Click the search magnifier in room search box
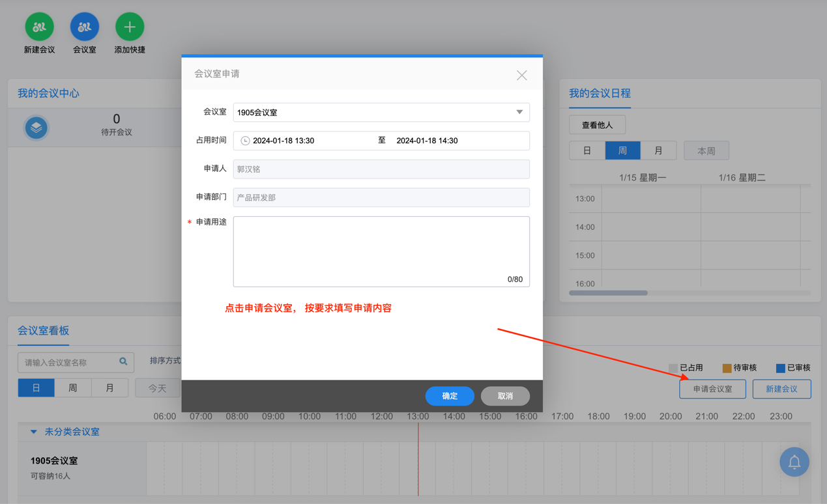The width and height of the screenshot is (827, 504). pos(123,361)
